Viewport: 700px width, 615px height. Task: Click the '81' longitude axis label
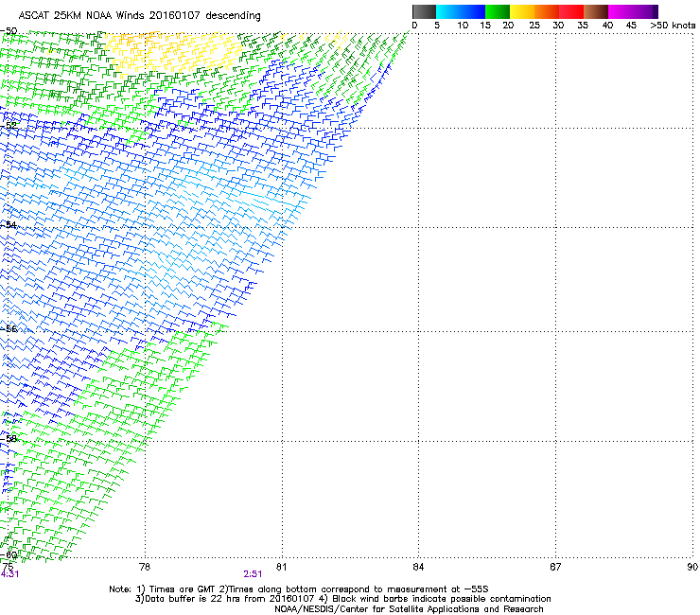tap(281, 567)
